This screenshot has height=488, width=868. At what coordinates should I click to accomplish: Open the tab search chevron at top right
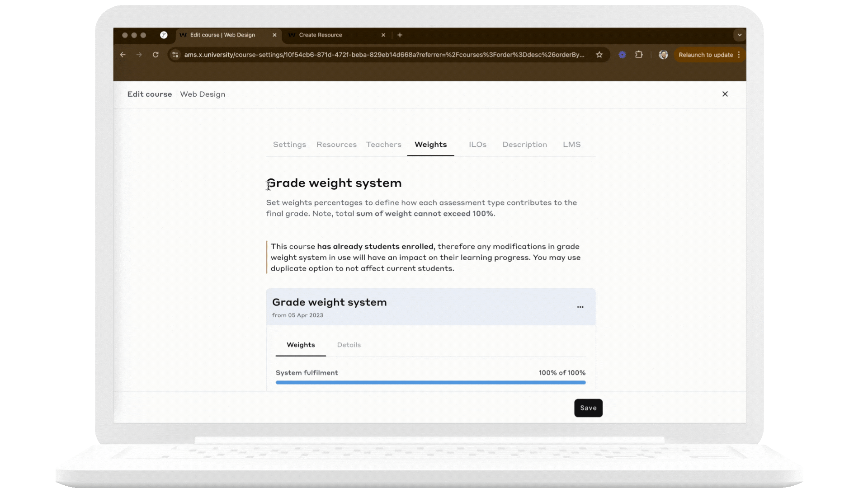(739, 35)
